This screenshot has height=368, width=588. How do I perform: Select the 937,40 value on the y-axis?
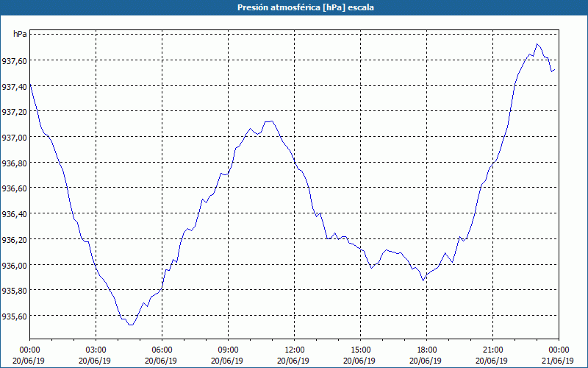[15, 87]
